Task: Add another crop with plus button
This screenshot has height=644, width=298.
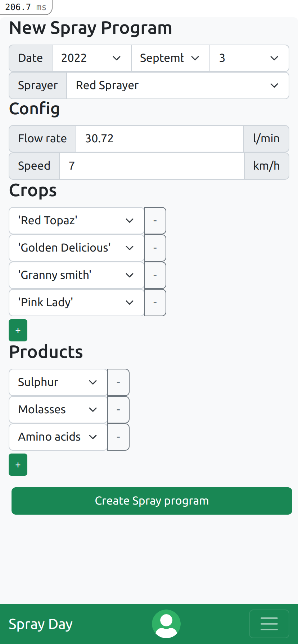Action: pyautogui.click(x=18, y=330)
